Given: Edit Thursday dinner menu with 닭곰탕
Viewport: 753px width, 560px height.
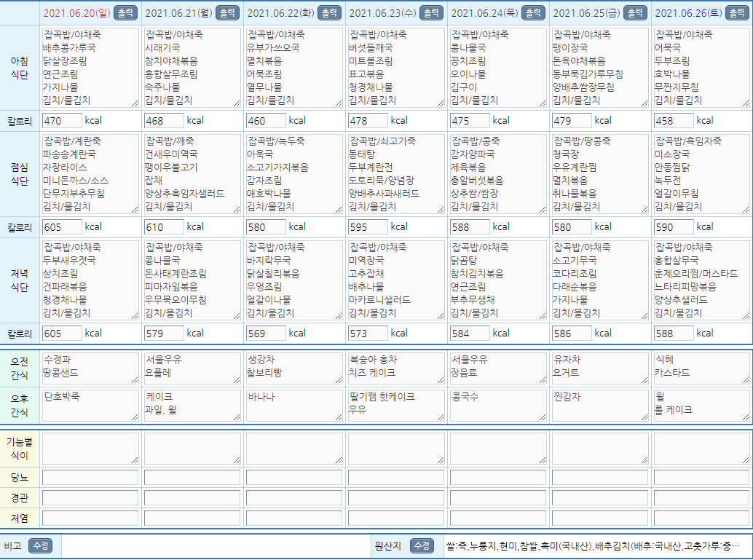Looking at the screenshot, I should [x=498, y=280].
